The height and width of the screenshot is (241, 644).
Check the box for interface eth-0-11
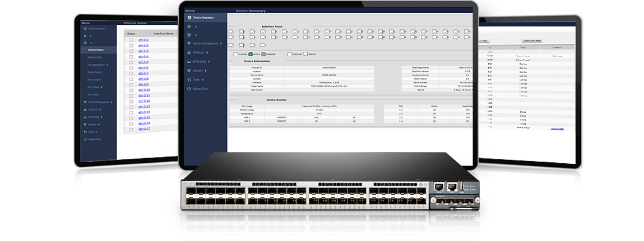(x=131, y=95)
